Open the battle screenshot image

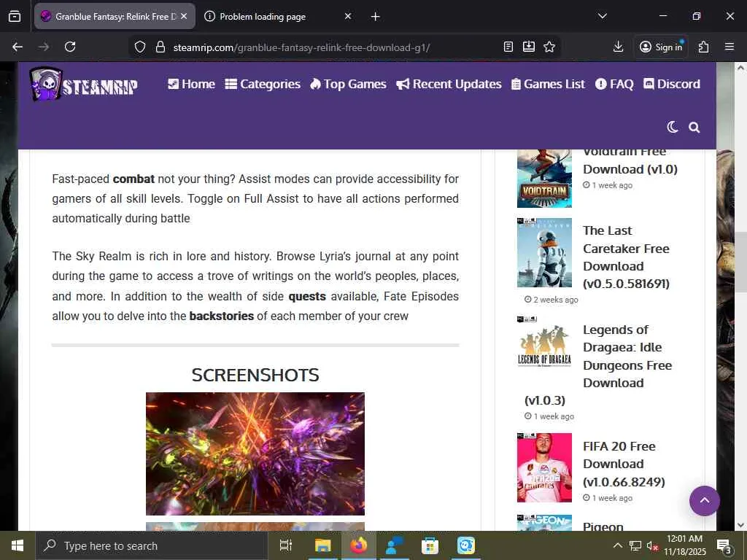click(255, 454)
